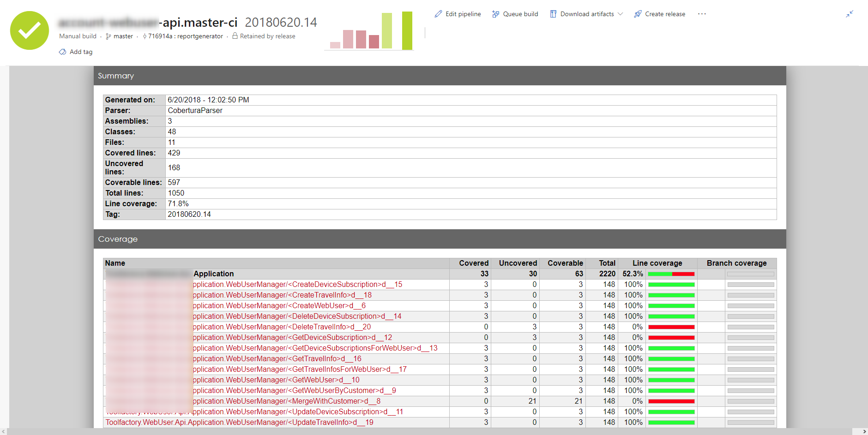Click the green build success checkmark
Viewport: 868px width, 435px height.
point(29,30)
